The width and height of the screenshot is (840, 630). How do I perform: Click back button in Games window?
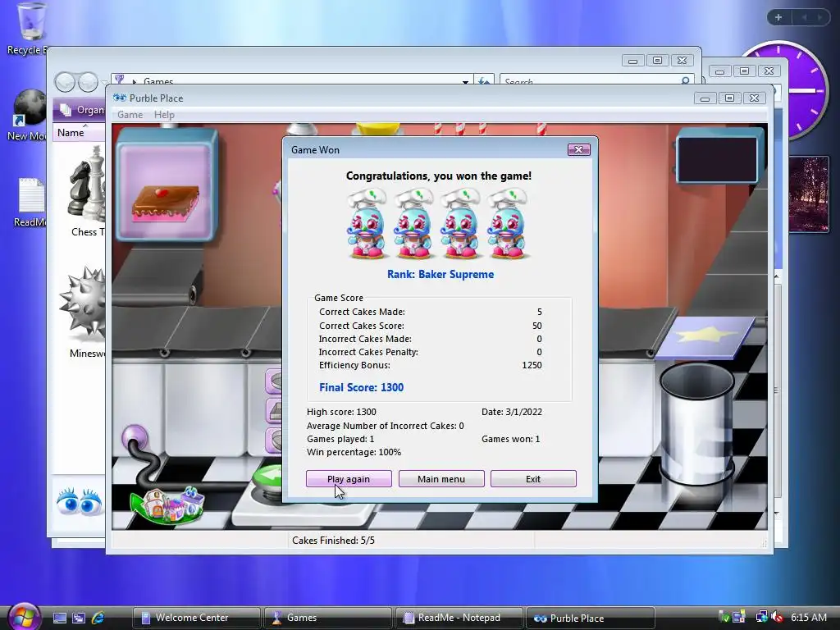click(66, 82)
